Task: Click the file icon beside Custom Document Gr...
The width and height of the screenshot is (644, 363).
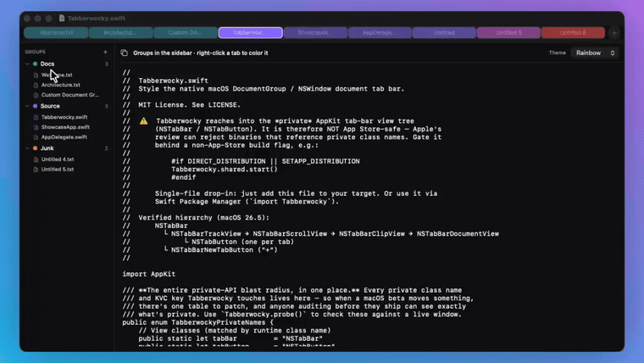Action: click(36, 95)
